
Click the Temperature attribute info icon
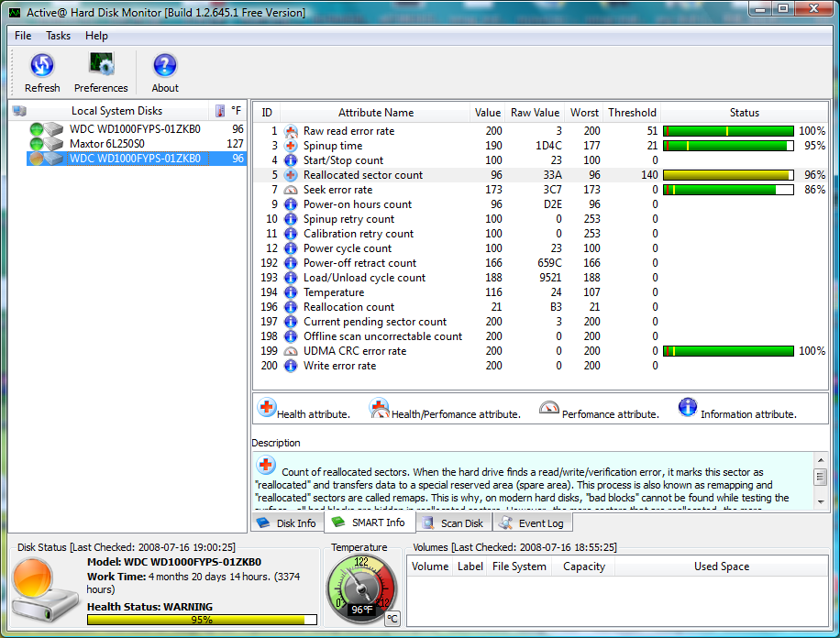291,292
